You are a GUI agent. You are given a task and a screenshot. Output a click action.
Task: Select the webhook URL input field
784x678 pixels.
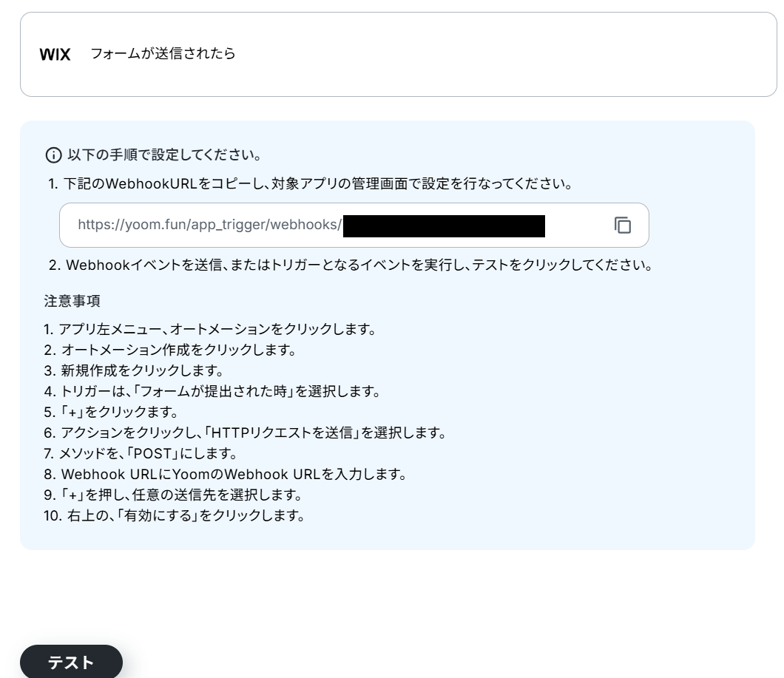click(x=354, y=225)
